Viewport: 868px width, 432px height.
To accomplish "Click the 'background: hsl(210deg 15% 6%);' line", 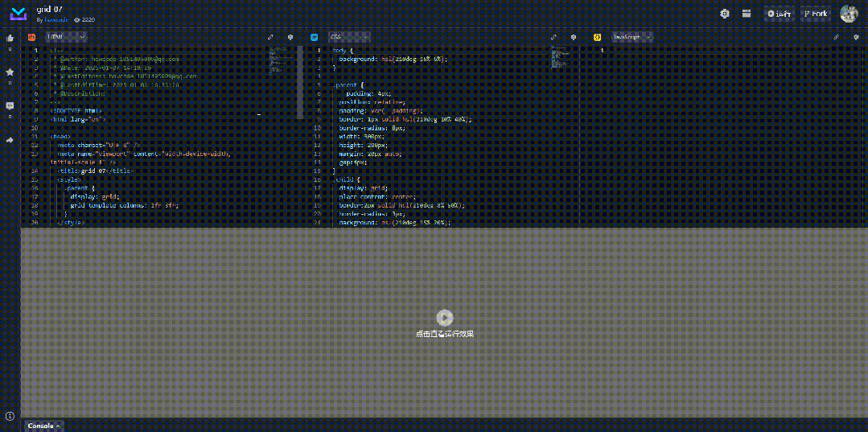I will pyautogui.click(x=393, y=59).
